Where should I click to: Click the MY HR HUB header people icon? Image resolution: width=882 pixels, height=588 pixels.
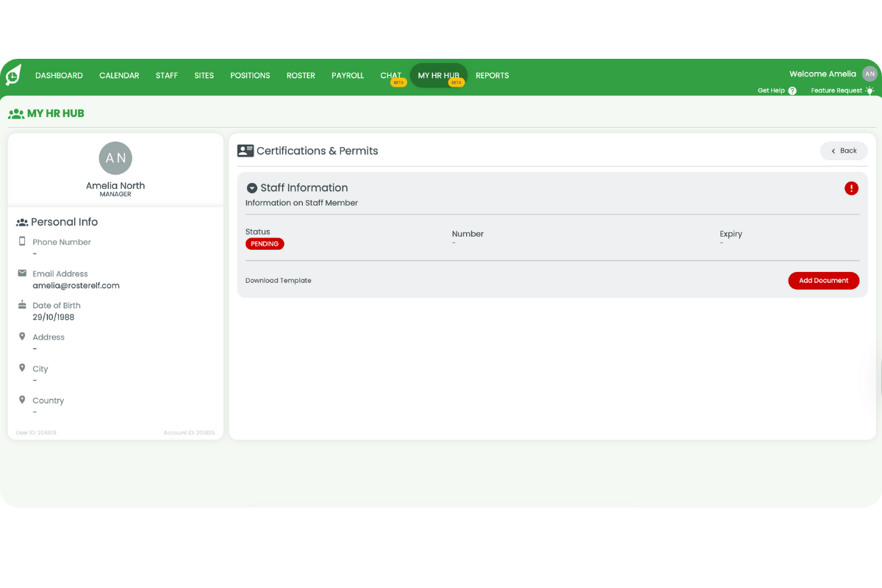(x=16, y=113)
